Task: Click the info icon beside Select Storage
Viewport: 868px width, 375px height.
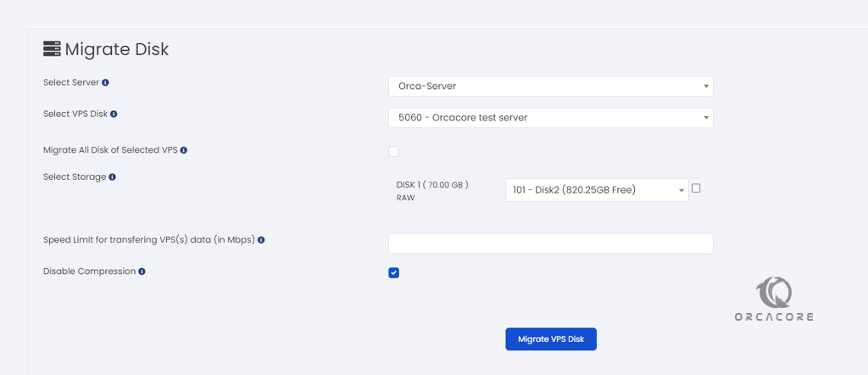Action: pos(113,177)
